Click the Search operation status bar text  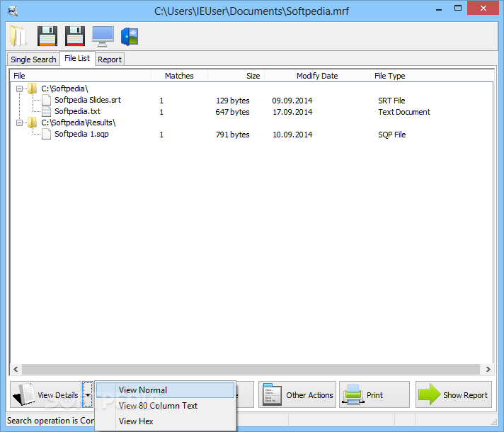coord(51,421)
